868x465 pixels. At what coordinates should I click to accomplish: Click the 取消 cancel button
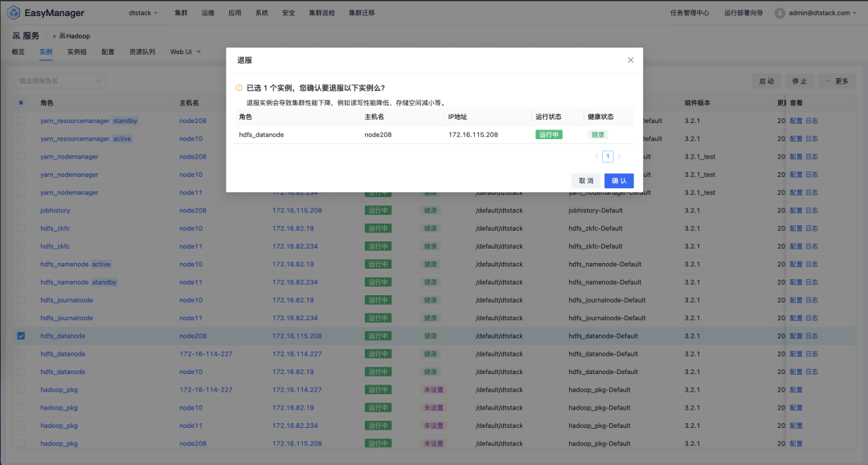coord(586,181)
